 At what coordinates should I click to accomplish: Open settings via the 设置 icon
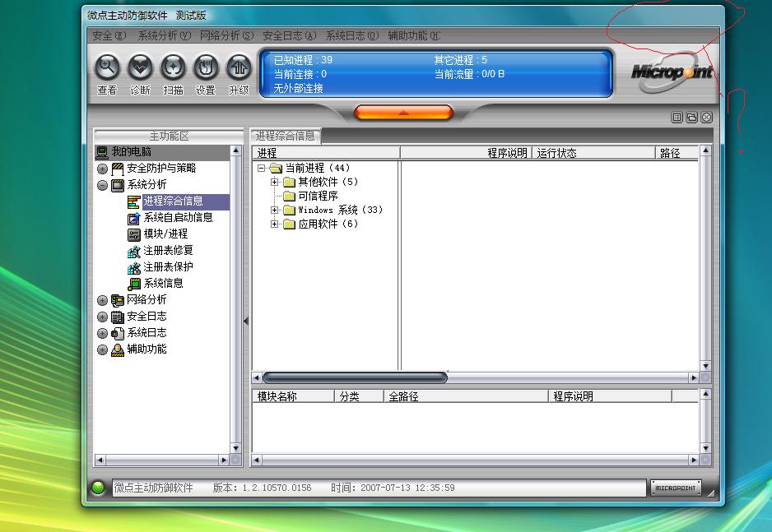[x=206, y=68]
